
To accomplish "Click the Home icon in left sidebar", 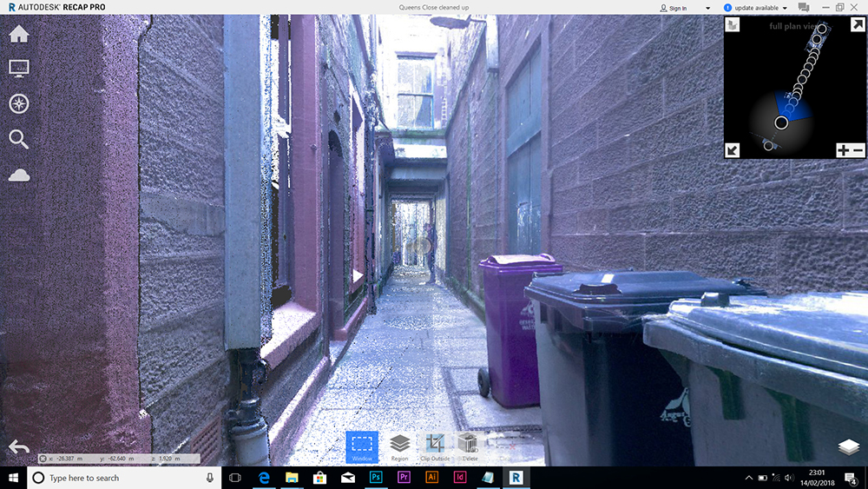I will pyautogui.click(x=18, y=34).
